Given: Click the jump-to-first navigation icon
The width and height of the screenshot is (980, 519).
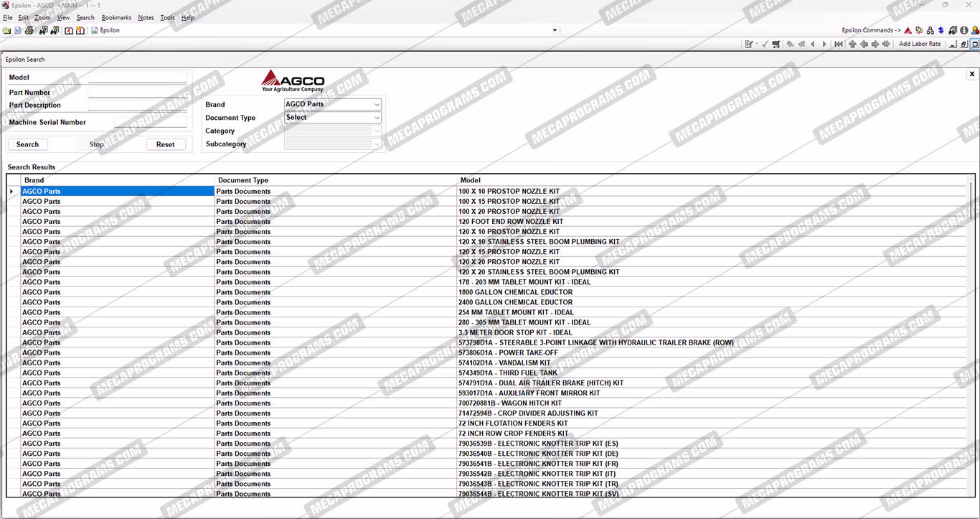Looking at the screenshot, I should pyautogui.click(x=838, y=44).
